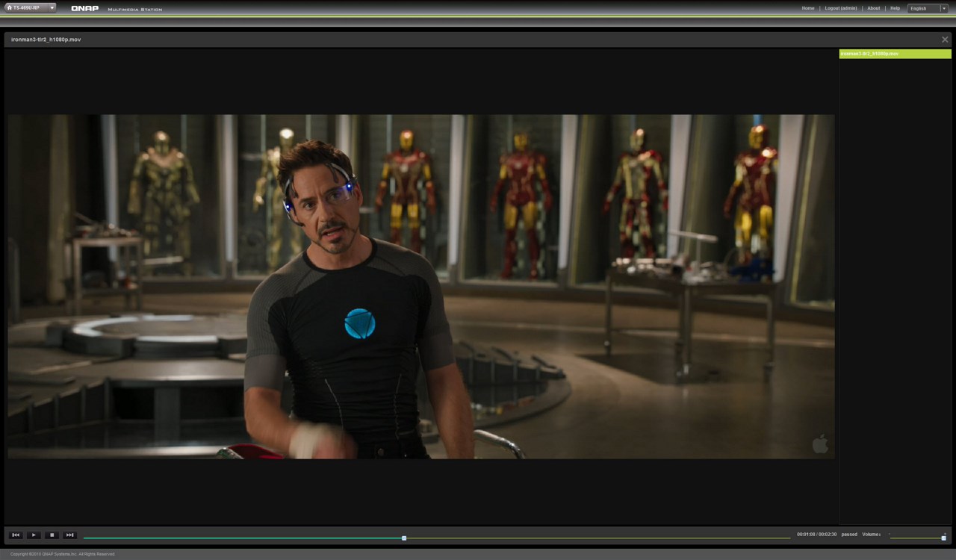
Task: Open the Help link
Action: pos(895,8)
